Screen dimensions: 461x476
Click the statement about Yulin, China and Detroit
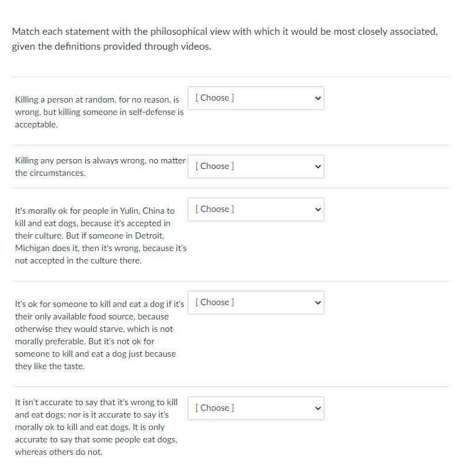(100, 236)
